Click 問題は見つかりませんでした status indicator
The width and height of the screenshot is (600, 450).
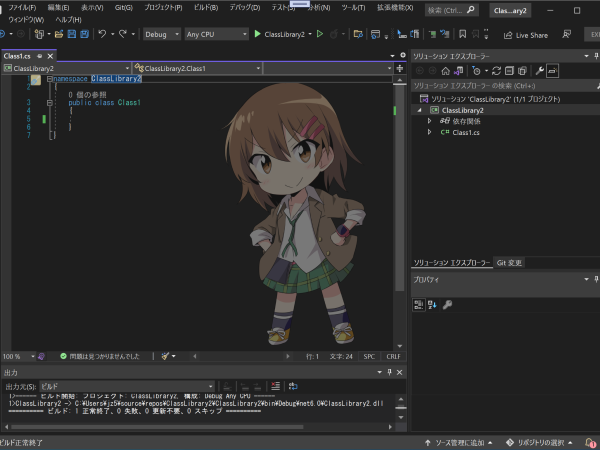(100, 356)
